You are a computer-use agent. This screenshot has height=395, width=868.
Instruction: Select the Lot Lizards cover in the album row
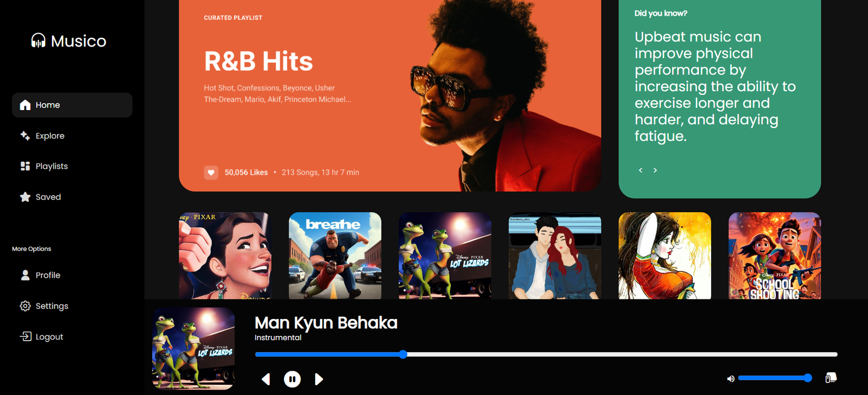pyautogui.click(x=445, y=256)
